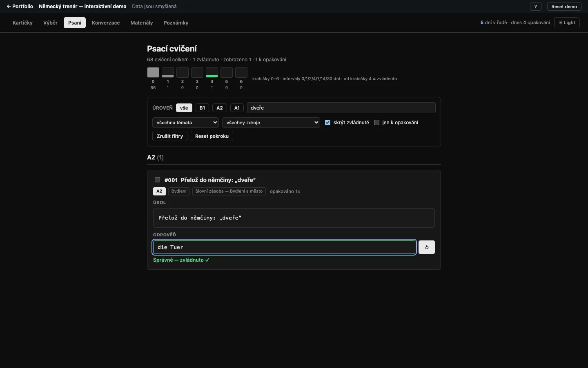
Task: Open the všechny zdroje dropdown
Action: [x=271, y=123]
